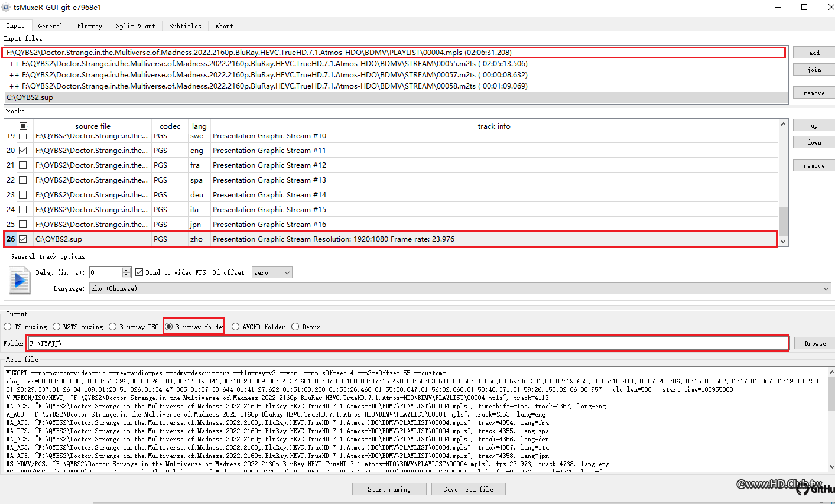
Task: Click the codec column header
Action: click(x=170, y=126)
